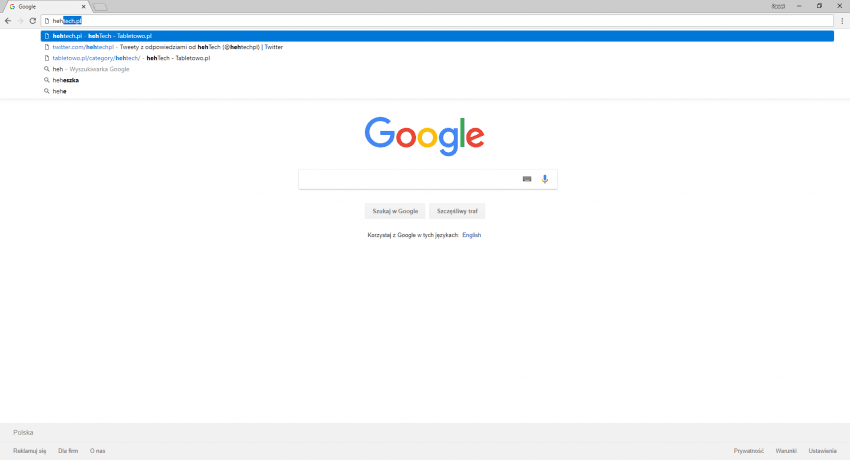The image size is (850, 460).
Task: Click the address bar containing hehtech.pl
Action: click(437, 21)
